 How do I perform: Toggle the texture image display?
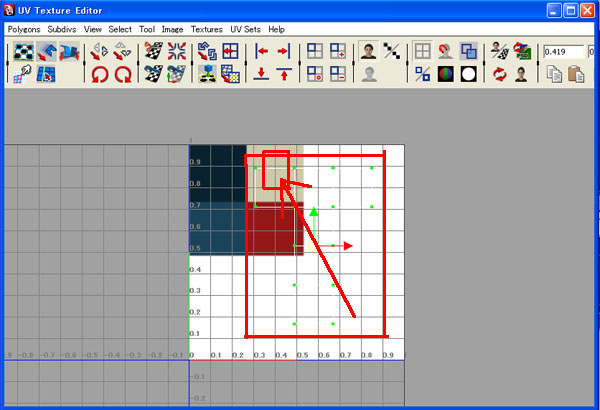(x=370, y=51)
